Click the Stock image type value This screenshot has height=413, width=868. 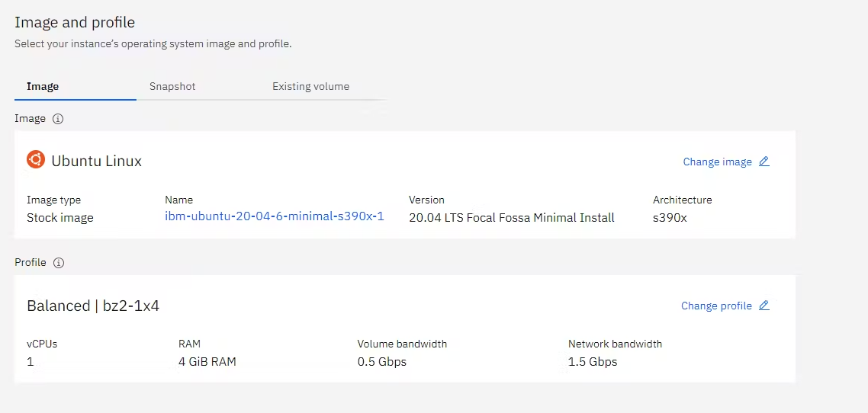point(59,218)
